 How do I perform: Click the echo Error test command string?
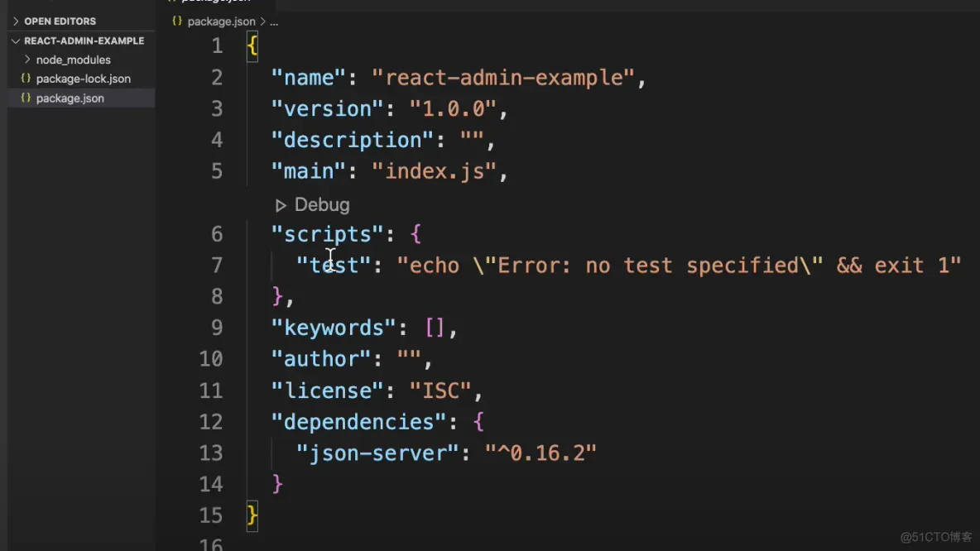click(x=679, y=266)
